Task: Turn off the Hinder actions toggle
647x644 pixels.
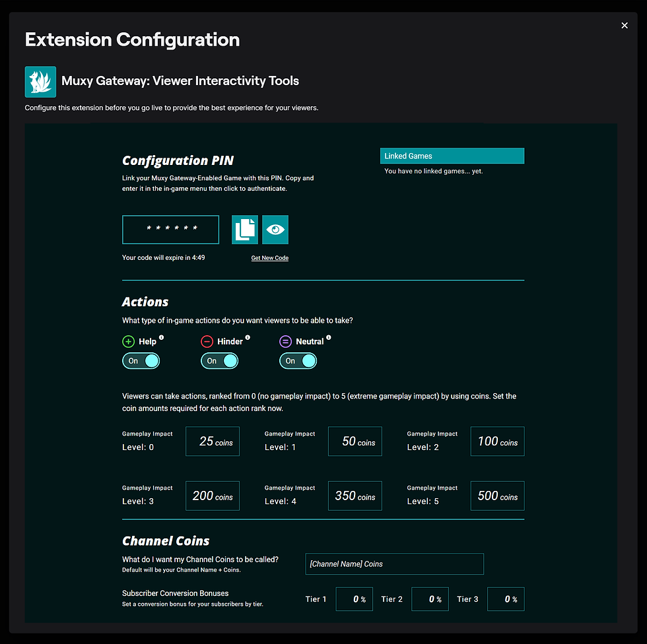Action: point(219,361)
